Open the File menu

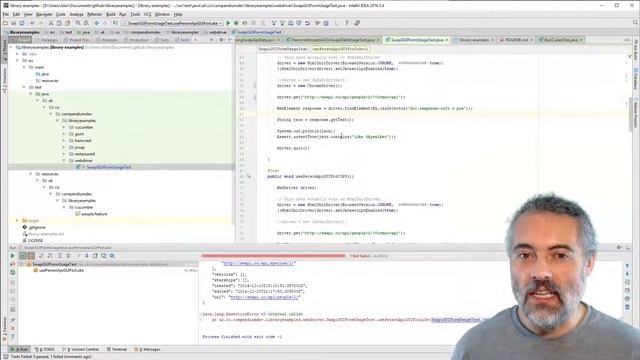click(x=6, y=14)
